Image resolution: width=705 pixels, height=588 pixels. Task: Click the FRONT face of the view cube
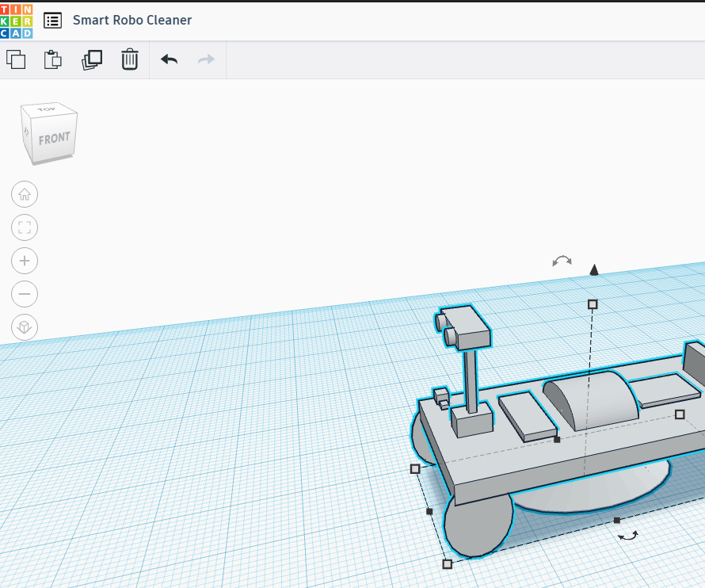pyautogui.click(x=54, y=140)
